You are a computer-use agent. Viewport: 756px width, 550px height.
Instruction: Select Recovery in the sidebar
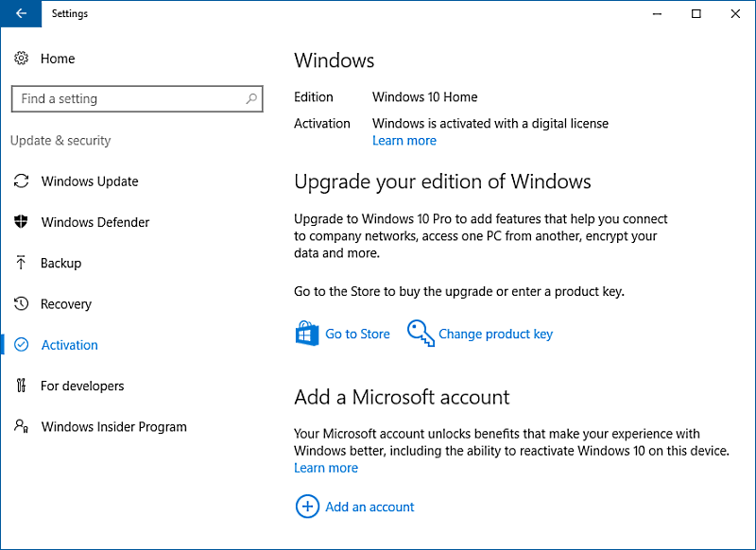[x=66, y=304]
